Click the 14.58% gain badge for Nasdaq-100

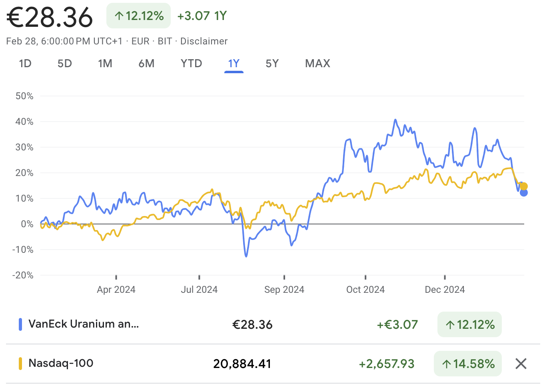(468, 364)
